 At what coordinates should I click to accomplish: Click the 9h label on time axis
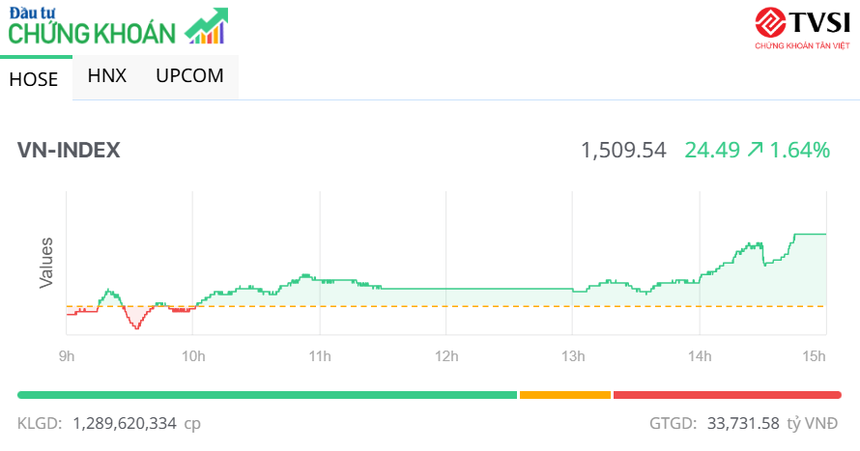[x=66, y=355]
